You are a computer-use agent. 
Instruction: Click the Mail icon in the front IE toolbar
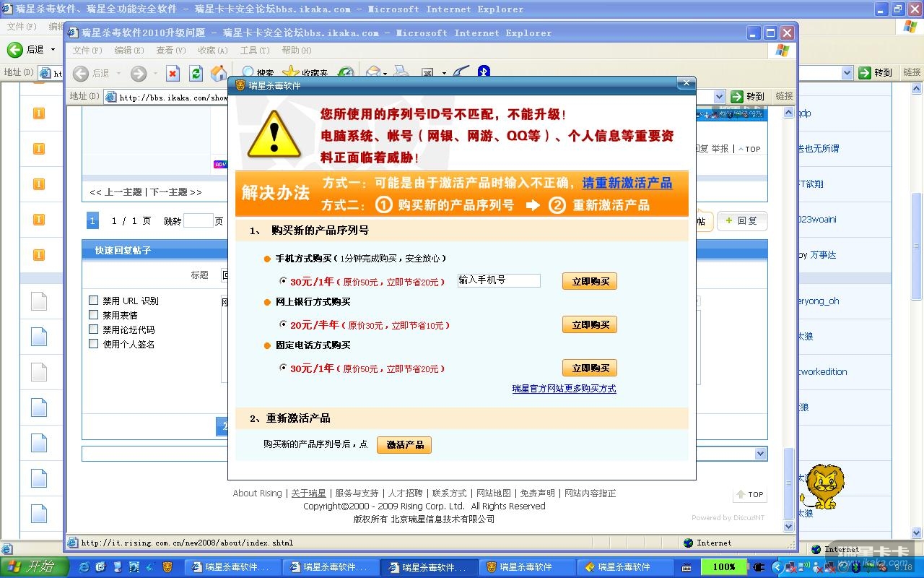(372, 73)
